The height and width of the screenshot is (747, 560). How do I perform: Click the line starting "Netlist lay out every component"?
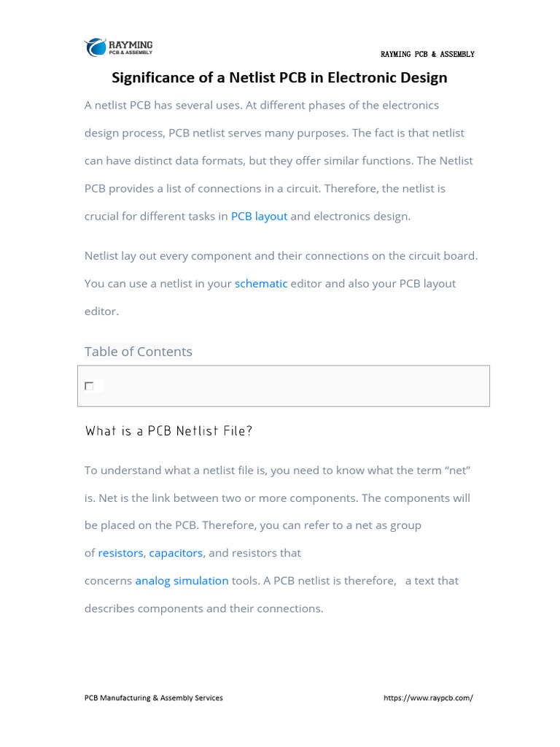tap(281, 256)
